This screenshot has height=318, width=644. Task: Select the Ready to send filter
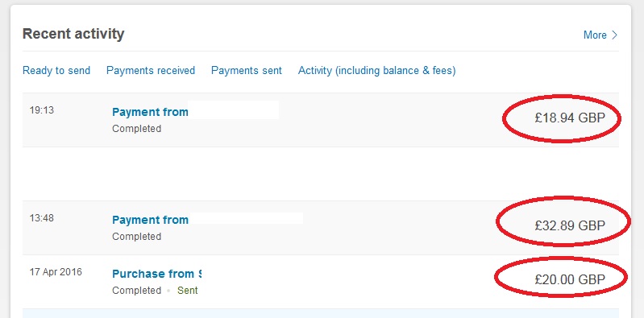coord(56,71)
